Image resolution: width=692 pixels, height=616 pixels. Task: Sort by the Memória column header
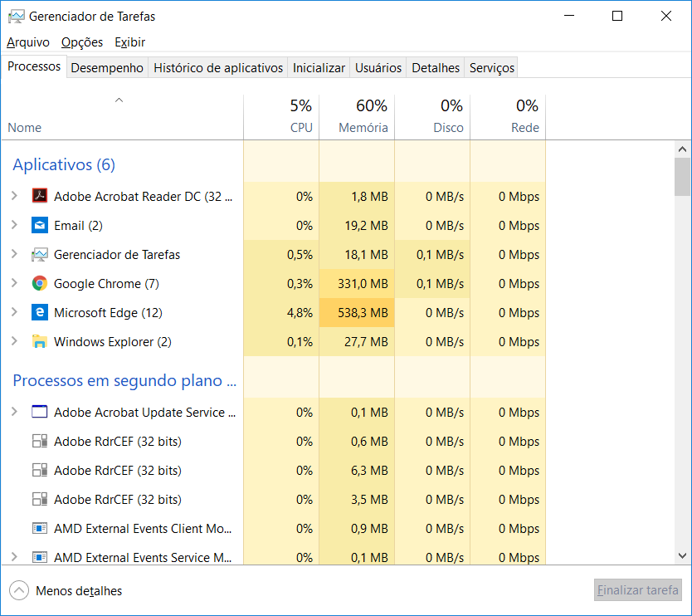[357, 117]
